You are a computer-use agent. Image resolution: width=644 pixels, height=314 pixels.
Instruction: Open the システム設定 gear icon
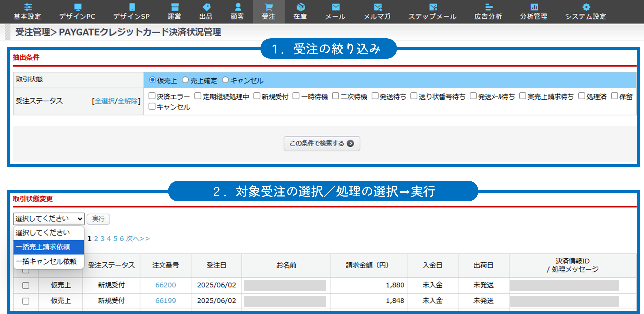tap(586, 7)
